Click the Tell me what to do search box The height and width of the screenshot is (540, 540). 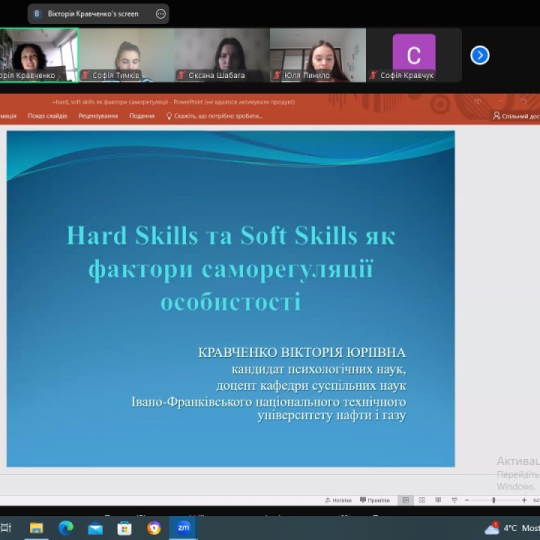coord(214,116)
